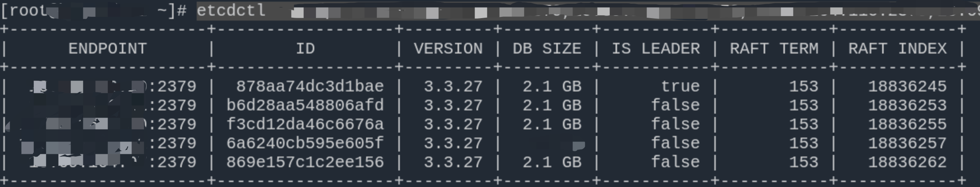Click the VERSION column header
The width and height of the screenshot is (980, 187).
pyautogui.click(x=448, y=49)
